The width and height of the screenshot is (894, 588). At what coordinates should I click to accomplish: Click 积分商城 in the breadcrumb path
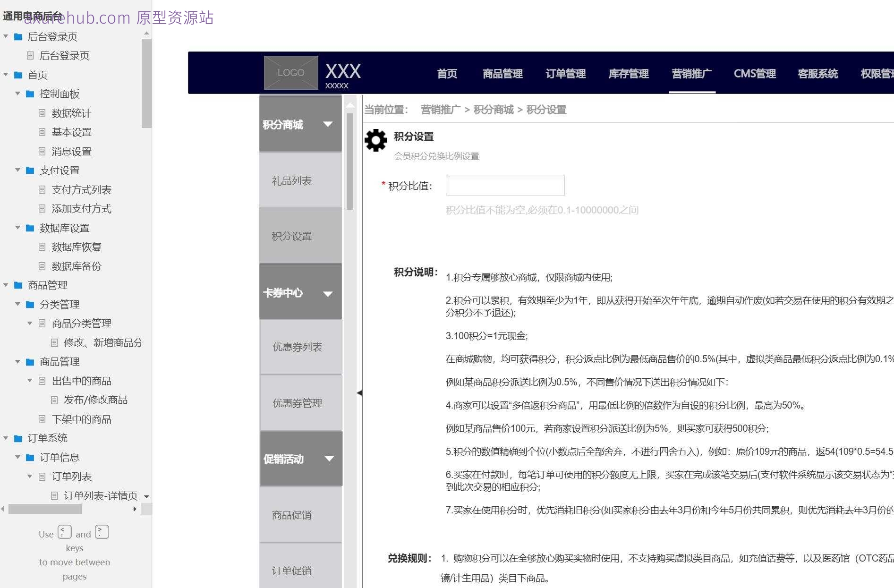(x=493, y=109)
